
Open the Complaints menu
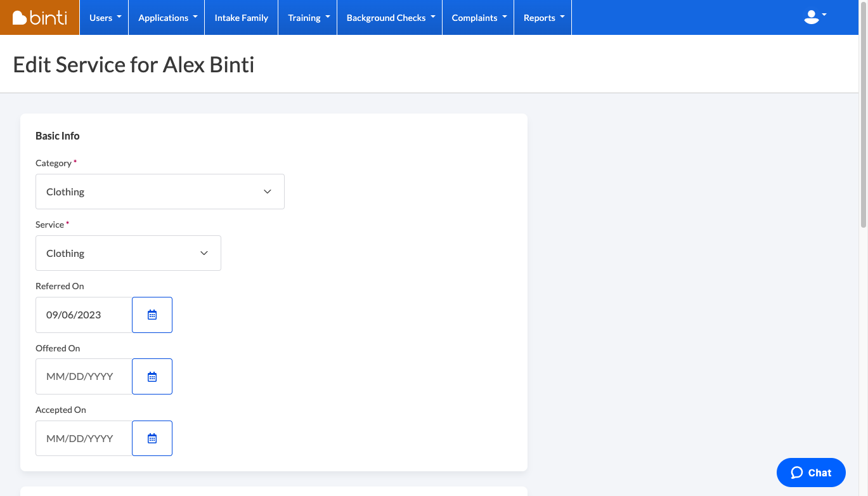pyautogui.click(x=479, y=18)
